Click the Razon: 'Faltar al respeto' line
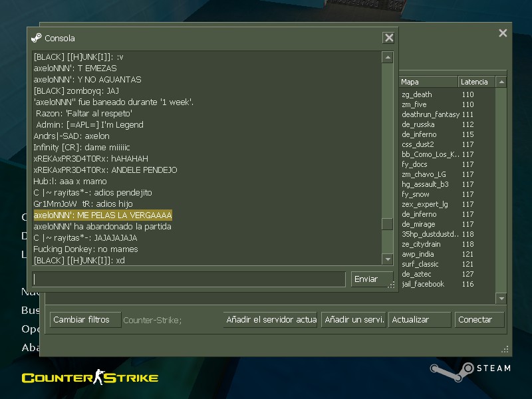The image size is (532, 399). tap(84, 113)
